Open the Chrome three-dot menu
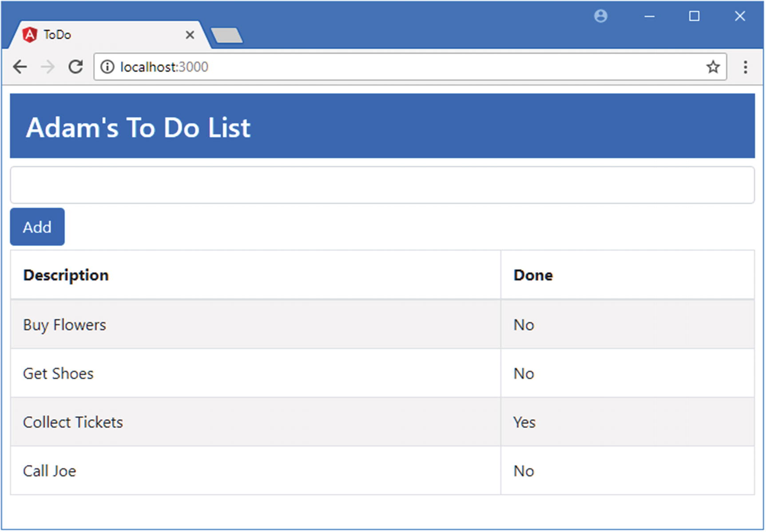 pos(745,67)
